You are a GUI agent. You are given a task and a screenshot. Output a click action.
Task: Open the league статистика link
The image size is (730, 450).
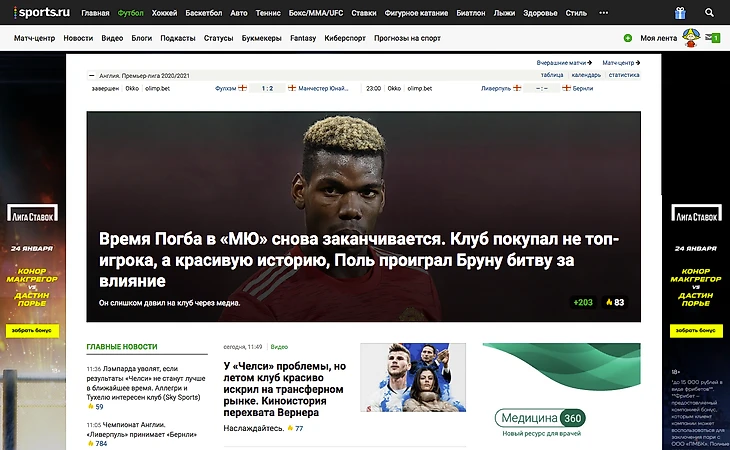pyautogui.click(x=624, y=75)
